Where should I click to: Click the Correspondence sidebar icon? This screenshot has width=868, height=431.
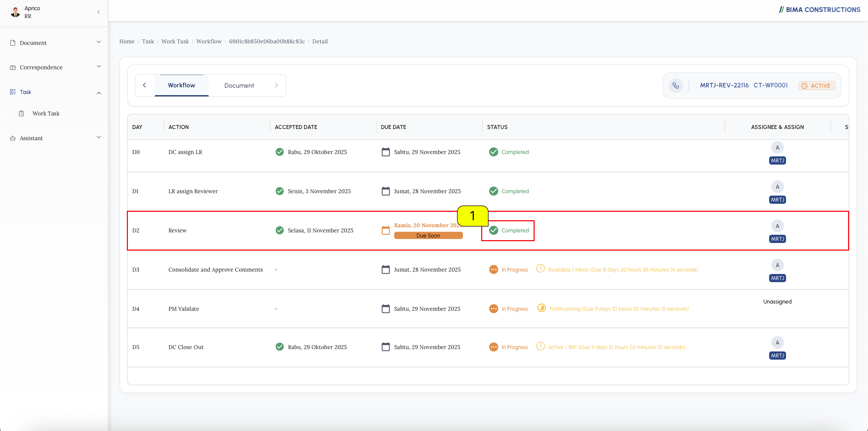coord(13,67)
